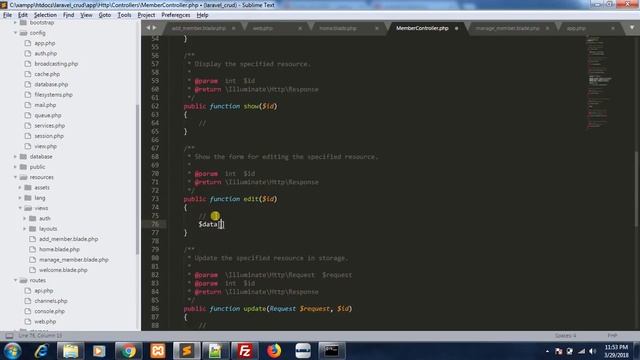
Task: Expand the database folder arrow
Action: pyautogui.click(x=16, y=156)
